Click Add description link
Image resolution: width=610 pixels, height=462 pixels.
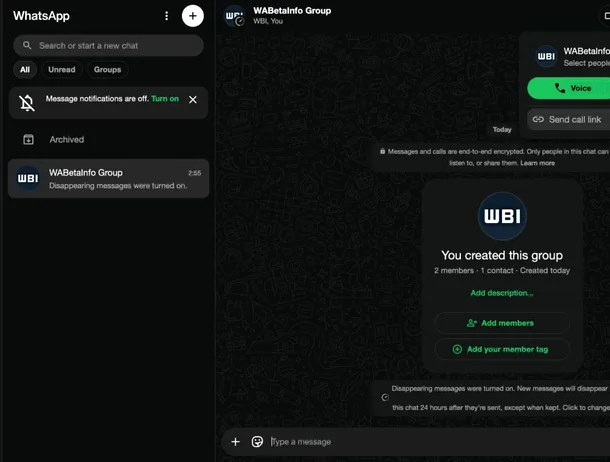point(502,293)
